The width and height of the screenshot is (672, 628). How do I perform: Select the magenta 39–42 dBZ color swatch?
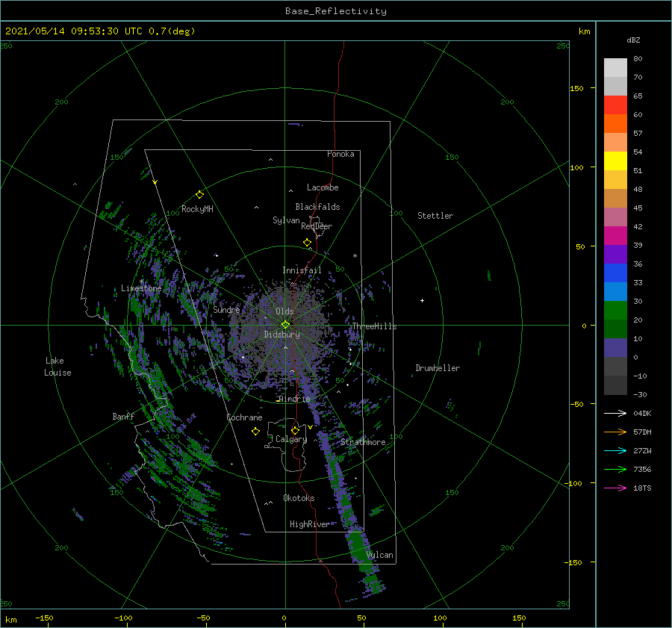click(615, 235)
